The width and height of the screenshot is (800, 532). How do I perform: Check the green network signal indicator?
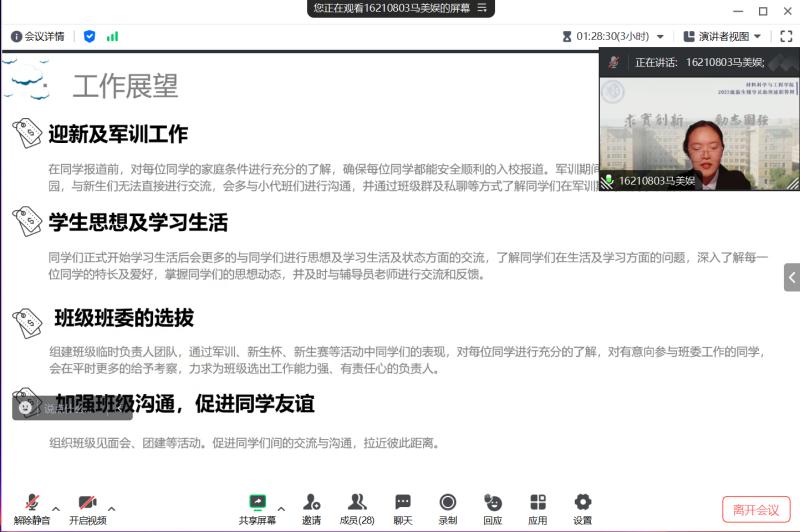(x=112, y=36)
